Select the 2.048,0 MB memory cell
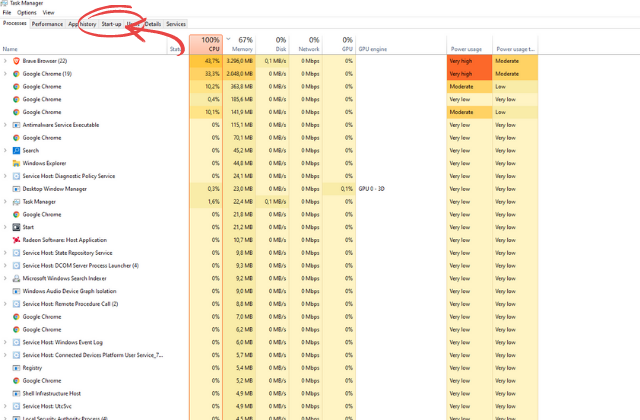The width and height of the screenshot is (640, 420). click(239, 74)
